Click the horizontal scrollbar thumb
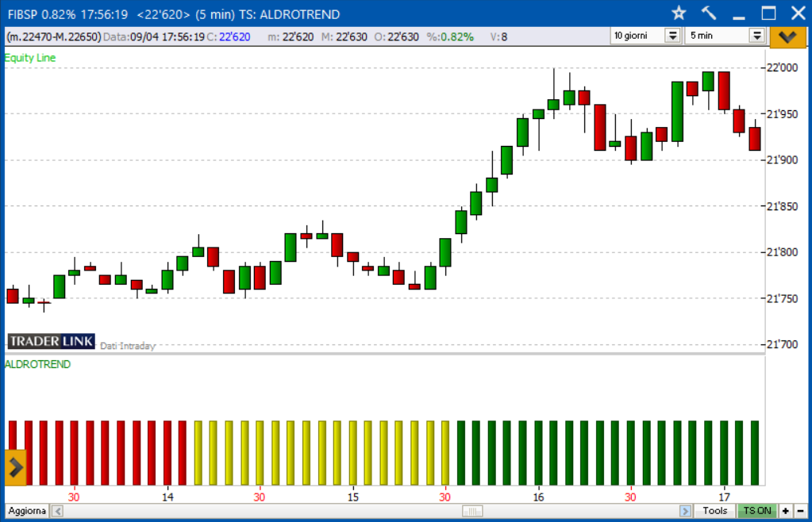 click(472, 511)
